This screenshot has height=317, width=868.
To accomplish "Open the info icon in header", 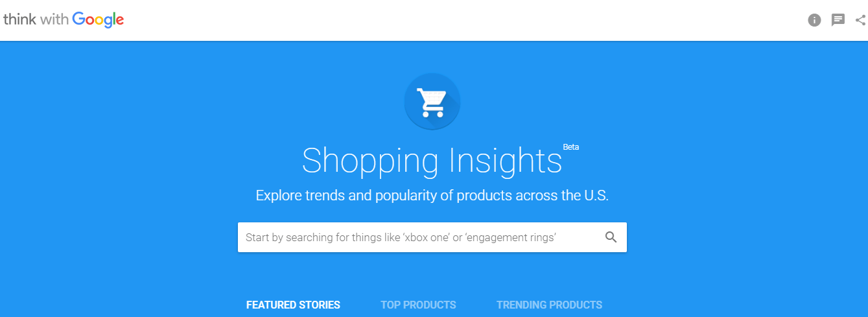I will (x=814, y=20).
